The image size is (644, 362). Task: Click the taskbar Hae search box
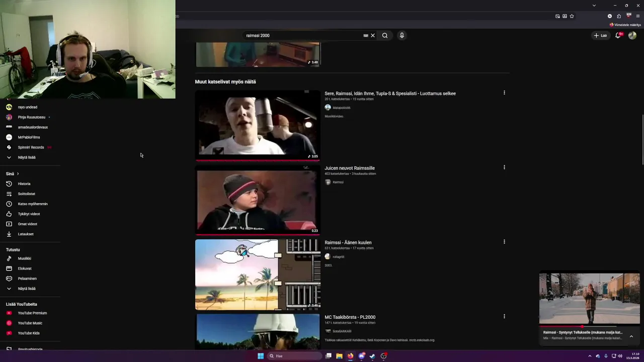[x=294, y=356]
